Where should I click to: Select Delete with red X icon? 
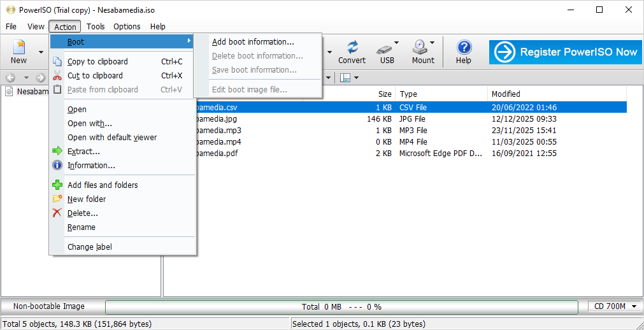(x=82, y=213)
